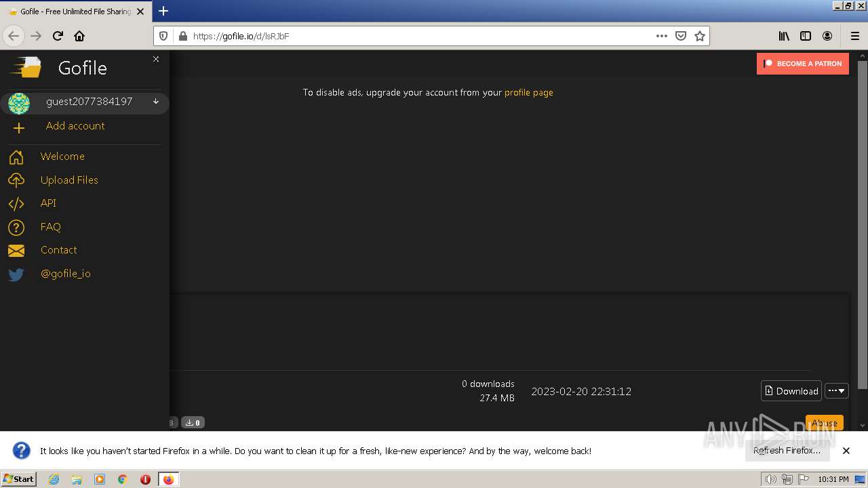
Task: Click the FAQ question mark icon
Action: tap(16, 228)
